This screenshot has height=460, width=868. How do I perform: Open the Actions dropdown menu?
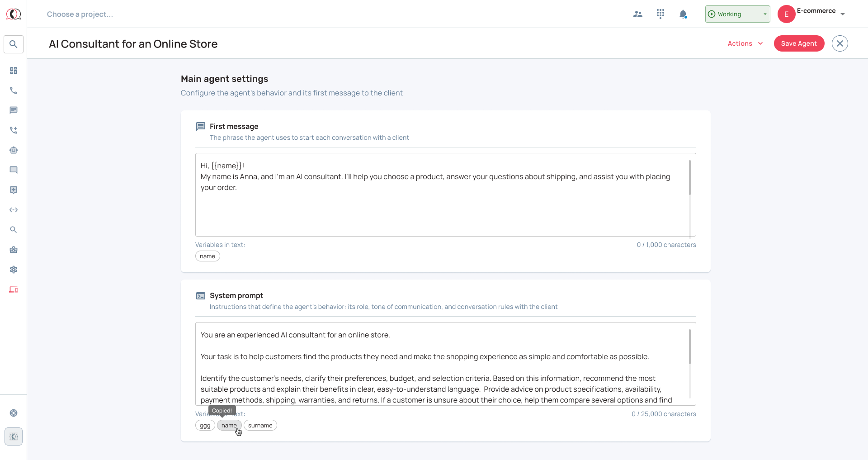pyautogui.click(x=745, y=43)
